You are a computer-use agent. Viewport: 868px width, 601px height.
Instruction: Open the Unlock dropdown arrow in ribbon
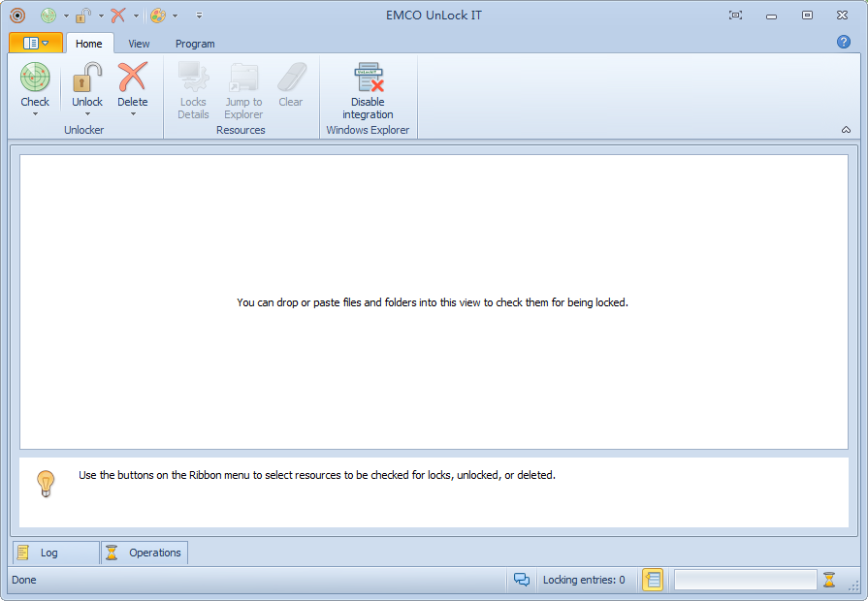pyautogui.click(x=87, y=114)
